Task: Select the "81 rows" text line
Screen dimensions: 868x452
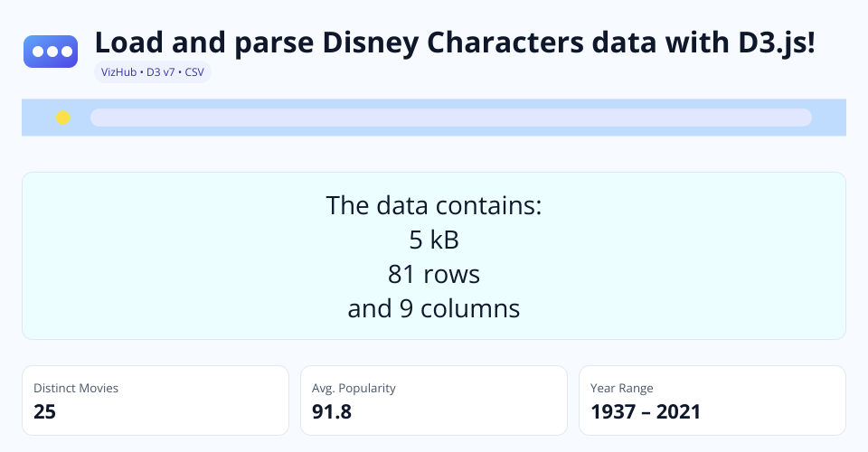Action: [x=433, y=274]
